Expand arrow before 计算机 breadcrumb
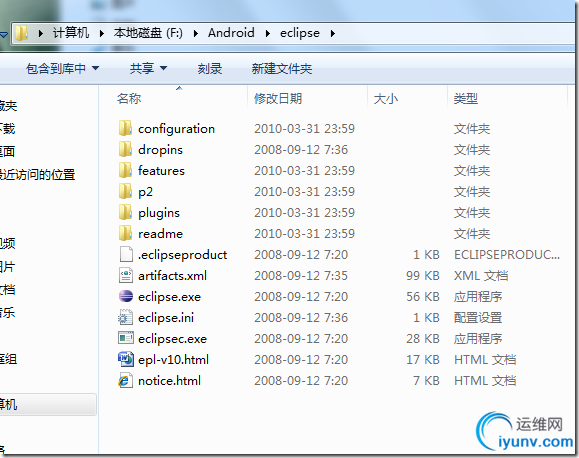 41,33
